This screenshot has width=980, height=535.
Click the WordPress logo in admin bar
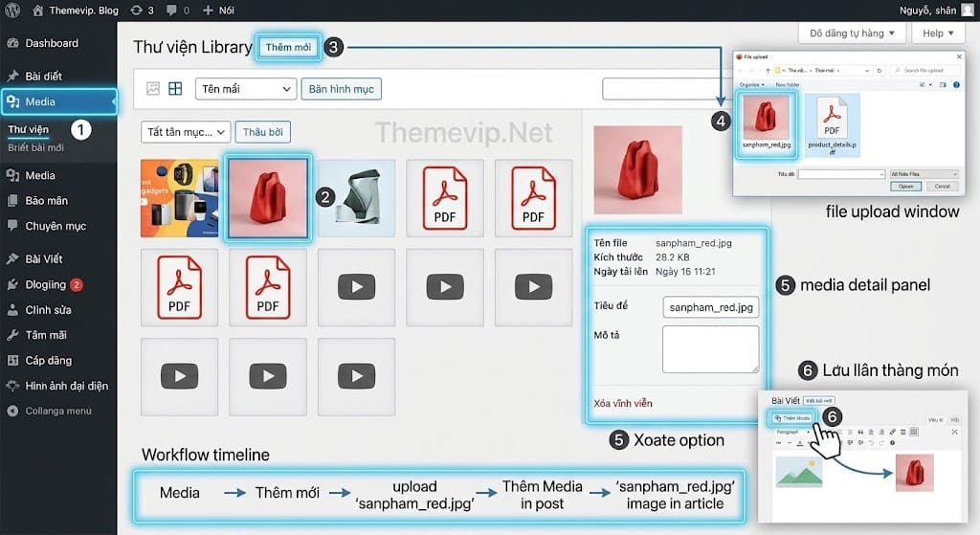(12, 11)
